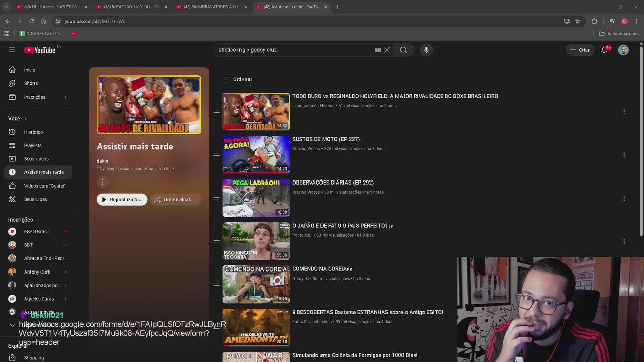Open Todos os favoritos folder

[619, 34]
